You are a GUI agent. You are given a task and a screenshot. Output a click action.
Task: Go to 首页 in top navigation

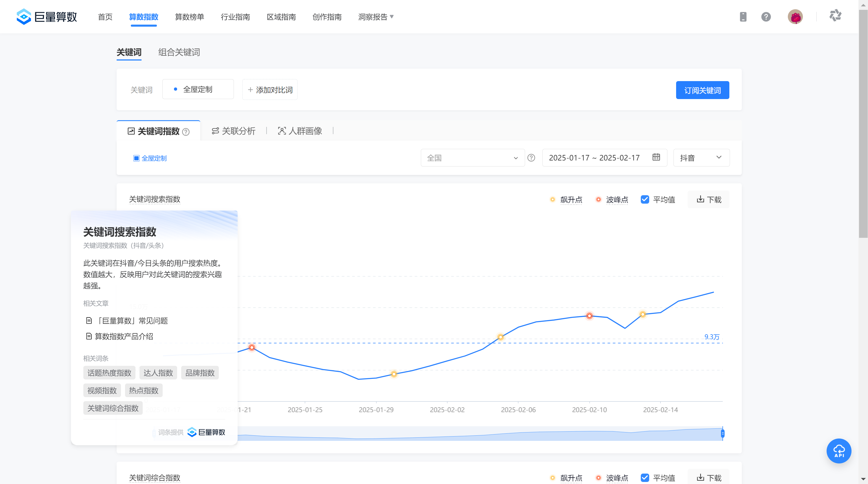(105, 17)
